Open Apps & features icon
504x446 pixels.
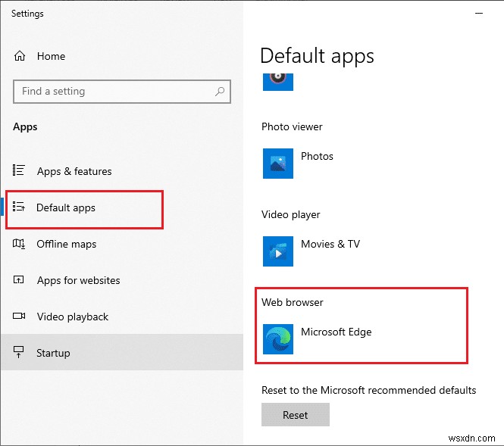tap(20, 171)
